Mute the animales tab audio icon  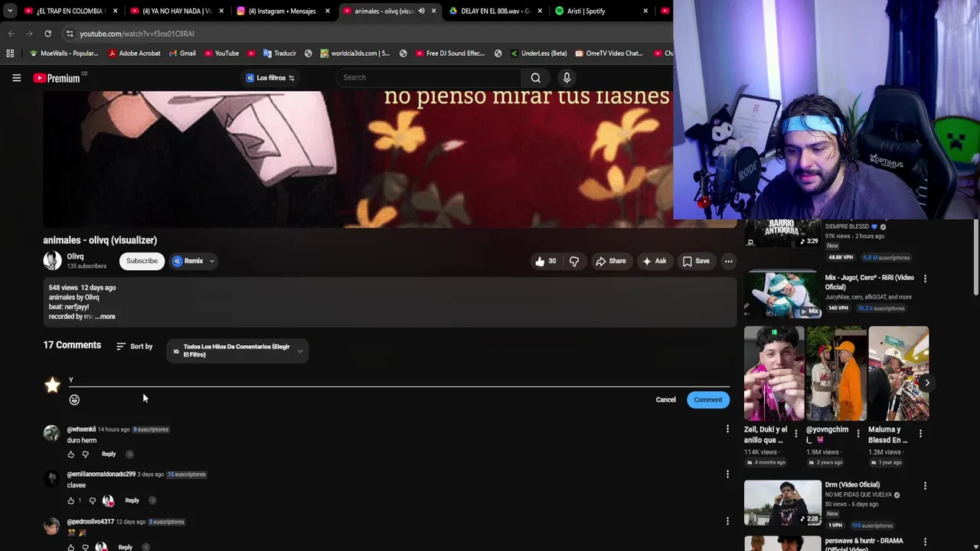(x=421, y=11)
